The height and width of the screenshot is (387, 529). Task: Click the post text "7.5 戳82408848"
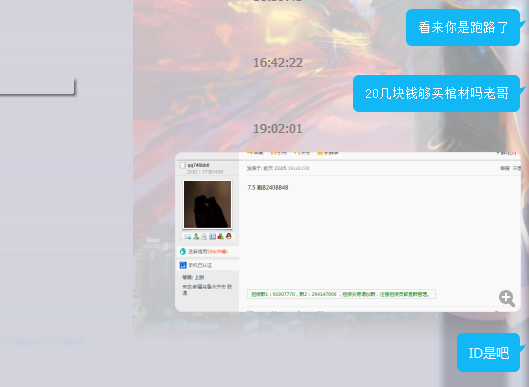[x=268, y=188]
